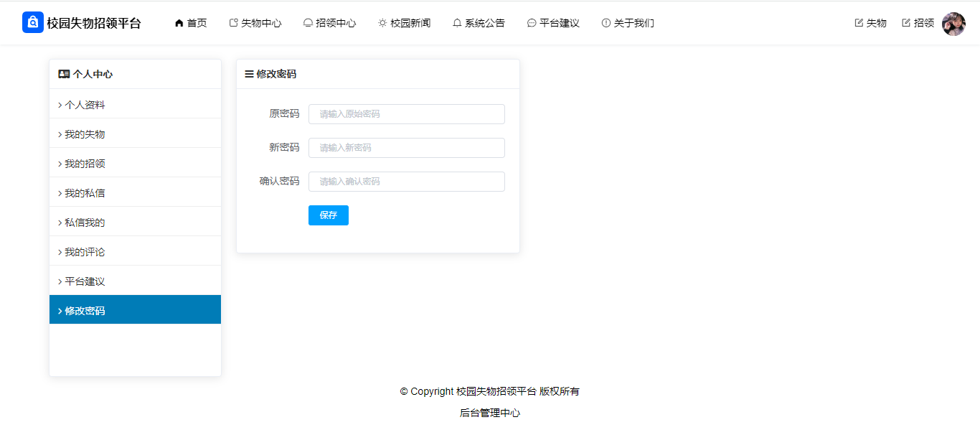Click the blue 保存 button
Viewport: 980px width, 435px height.
[x=329, y=215]
